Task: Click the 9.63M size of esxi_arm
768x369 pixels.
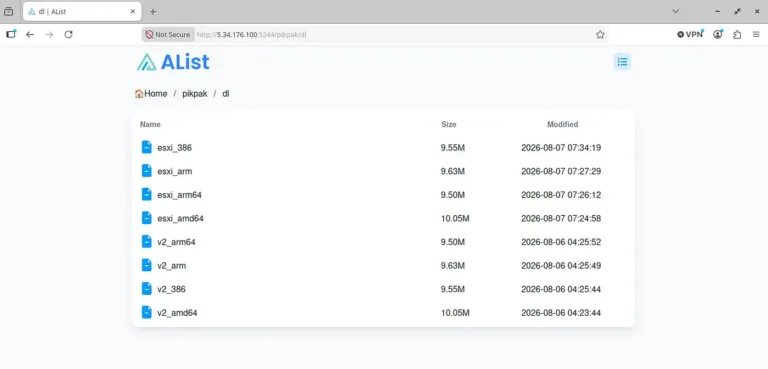Action: [453, 171]
